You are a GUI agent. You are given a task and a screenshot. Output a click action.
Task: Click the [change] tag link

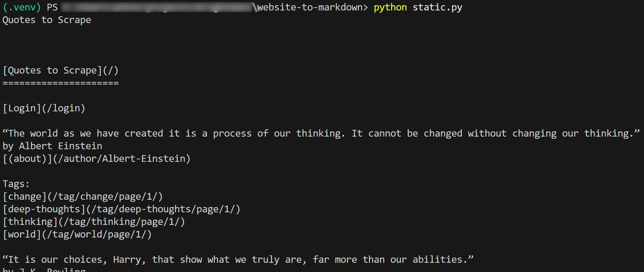click(83, 197)
